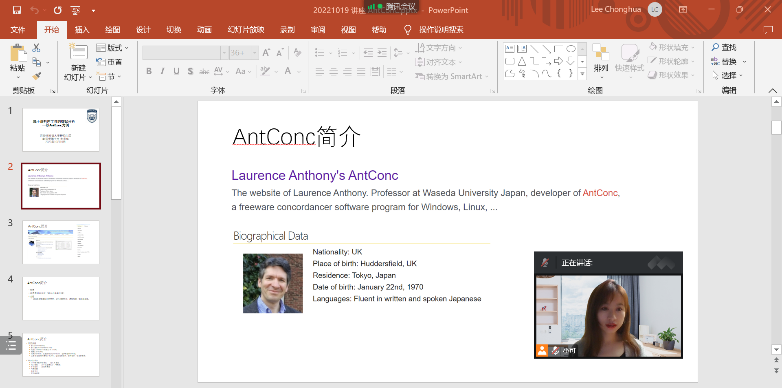Toggle Underline formatting

pos(176,71)
